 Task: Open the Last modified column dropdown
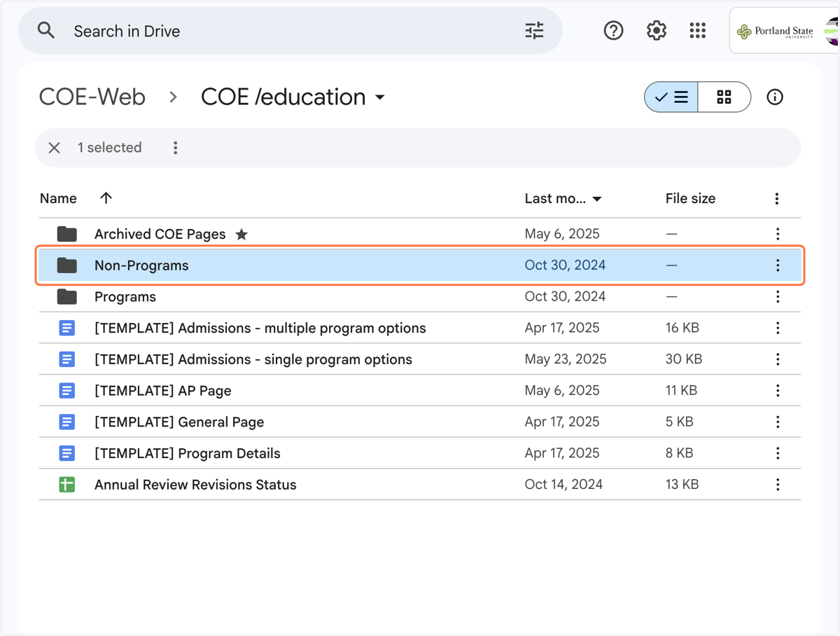click(597, 199)
